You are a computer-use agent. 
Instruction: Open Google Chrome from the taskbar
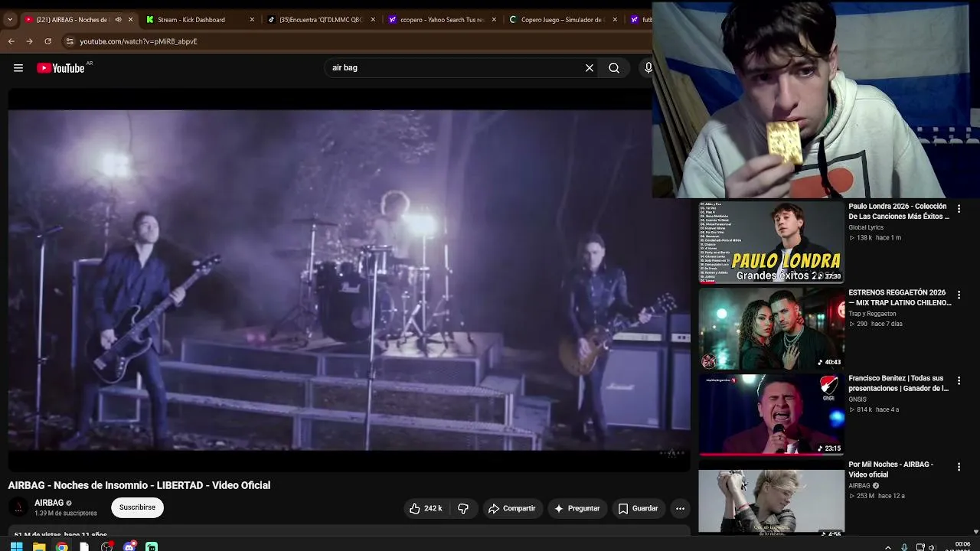pyautogui.click(x=62, y=546)
